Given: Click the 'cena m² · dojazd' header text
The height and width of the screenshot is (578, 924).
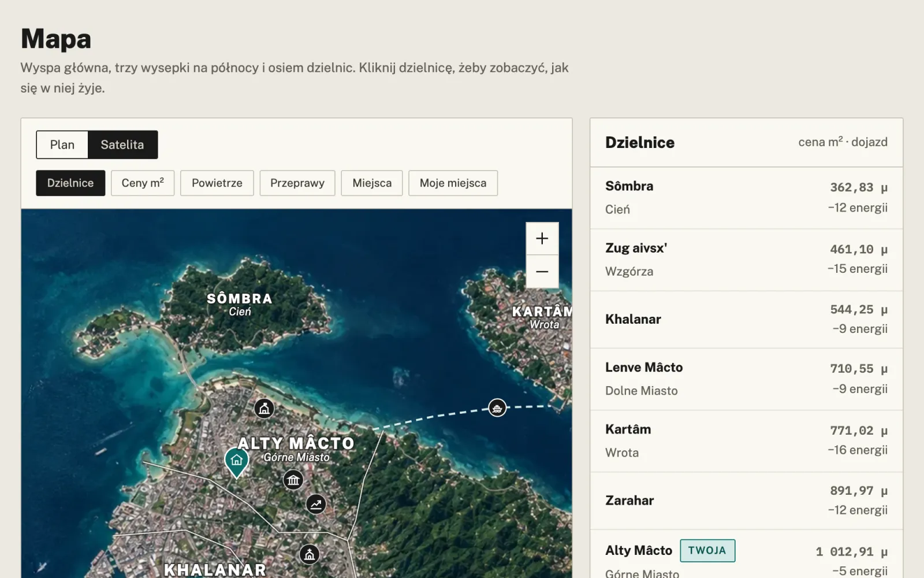Looking at the screenshot, I should click(x=843, y=142).
